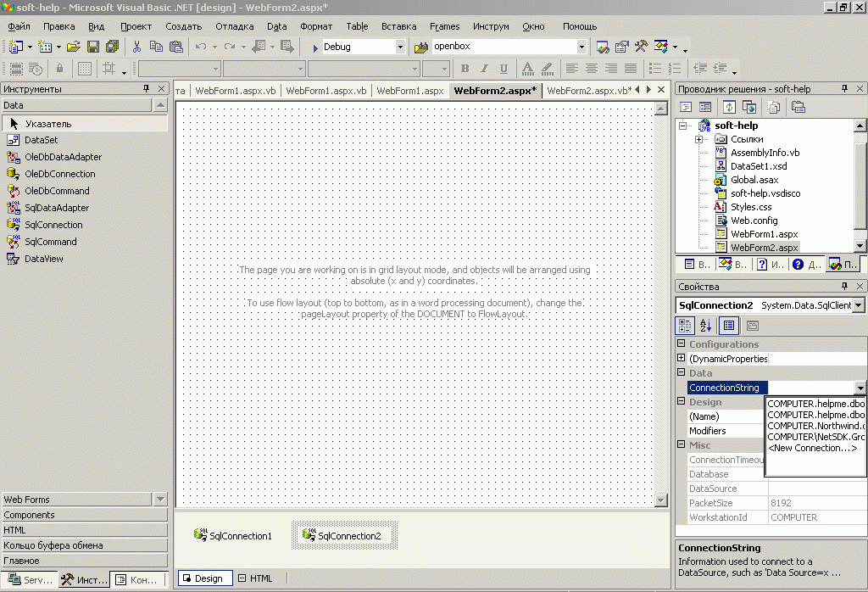Expand the Ссылки references node

pos(698,140)
